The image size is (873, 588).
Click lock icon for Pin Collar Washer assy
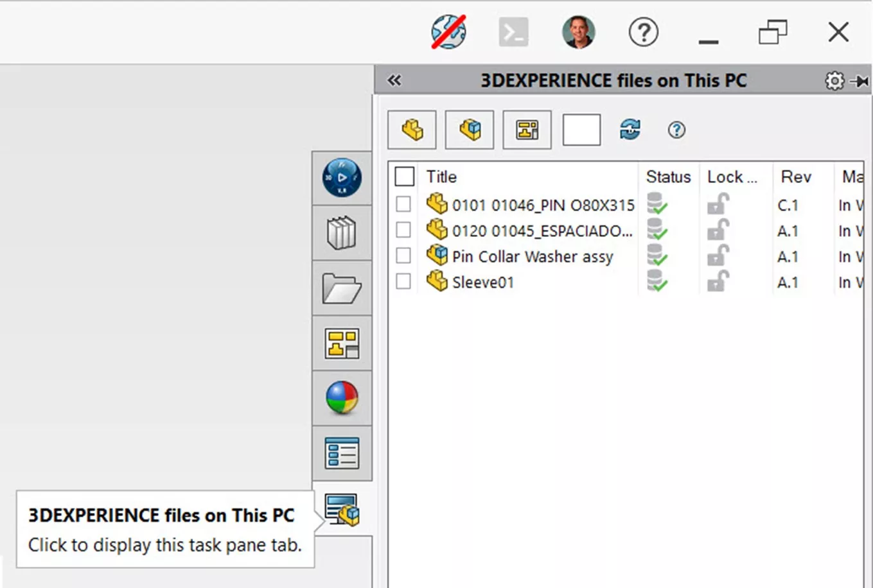coord(718,255)
